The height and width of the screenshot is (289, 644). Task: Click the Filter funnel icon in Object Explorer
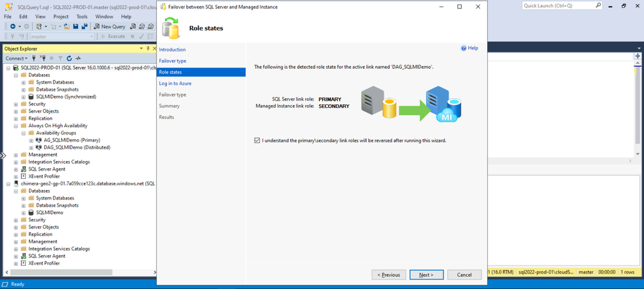(61, 58)
